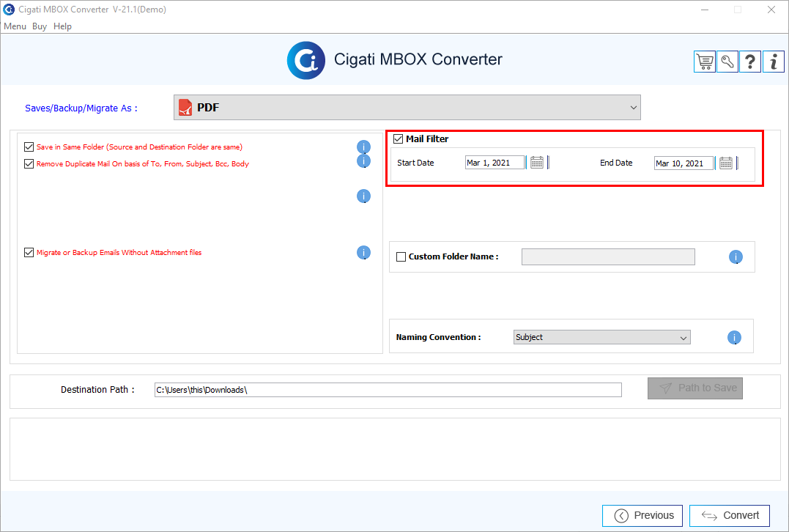The height and width of the screenshot is (532, 789).
Task: Open the Menu menu
Action: [15, 26]
